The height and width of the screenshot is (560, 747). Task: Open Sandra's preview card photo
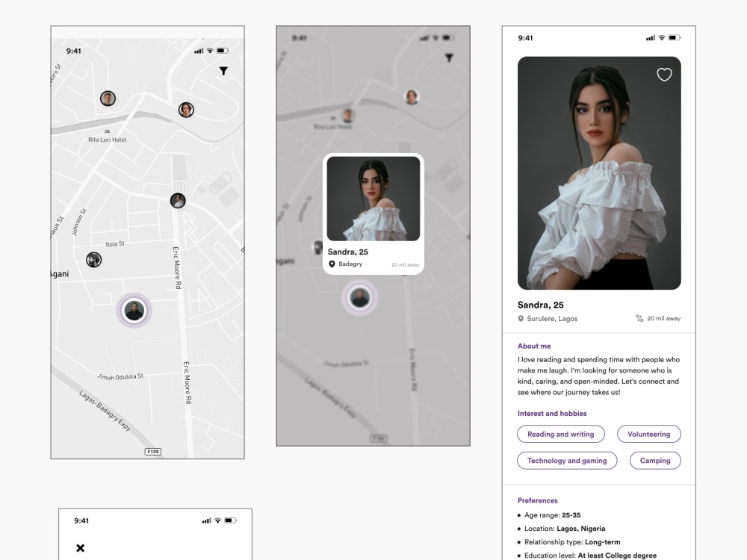pos(373,199)
